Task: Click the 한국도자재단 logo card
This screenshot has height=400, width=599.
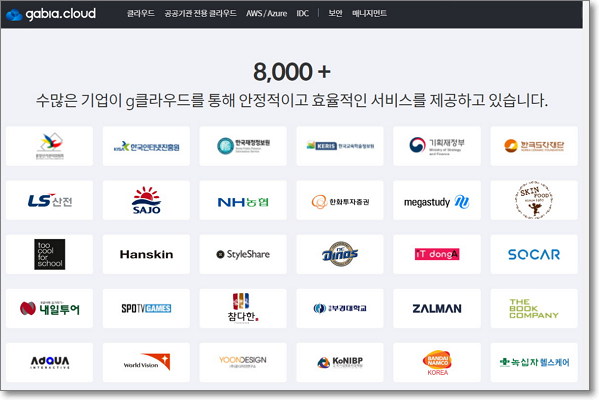Action: 534,146
